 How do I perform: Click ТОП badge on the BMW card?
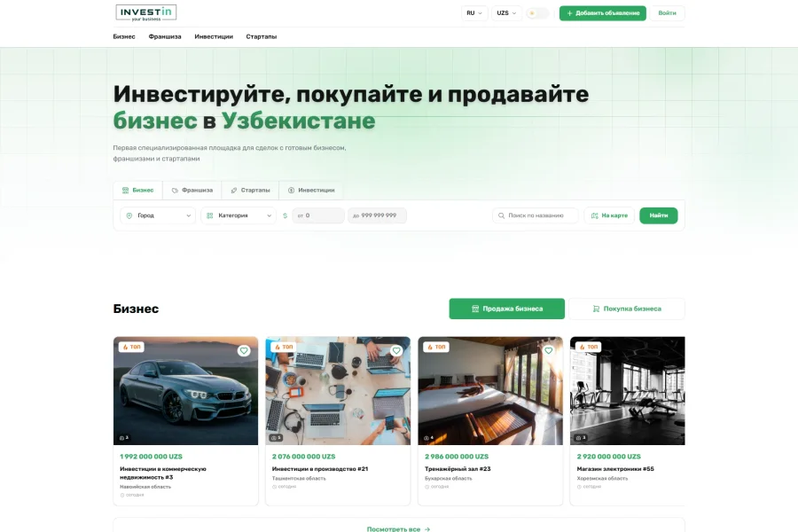point(131,347)
